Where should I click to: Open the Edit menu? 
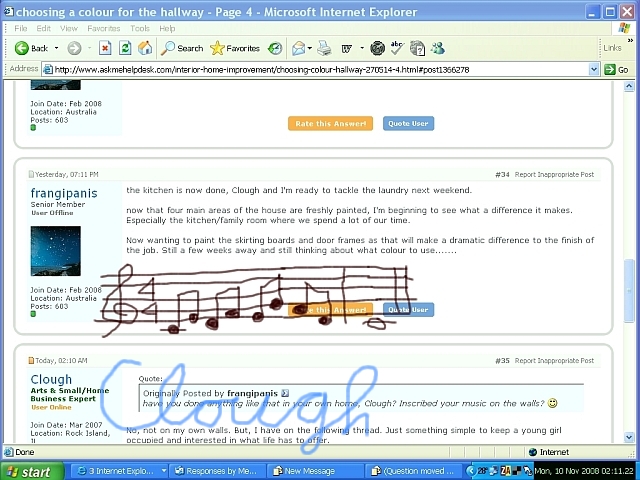(43, 28)
